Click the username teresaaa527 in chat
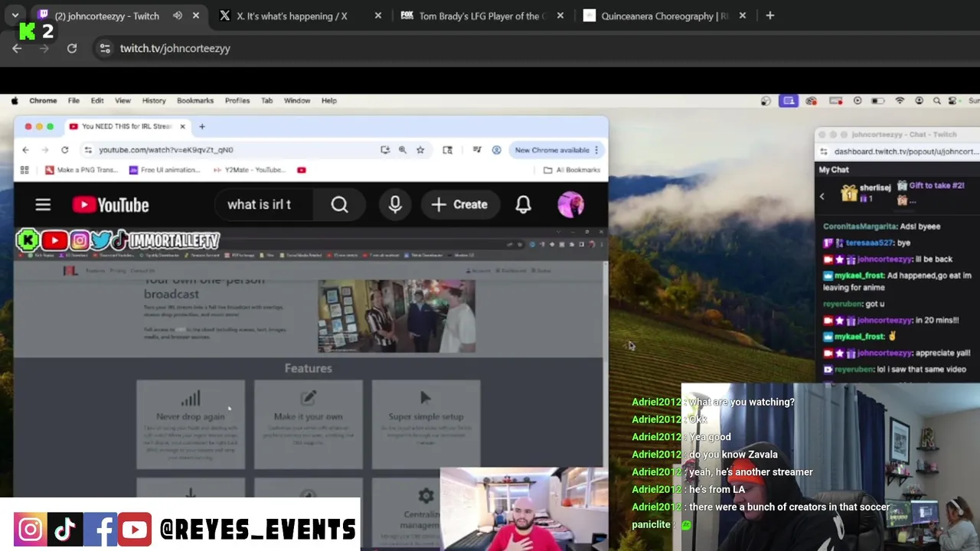This screenshot has width=980, height=551. point(869,243)
